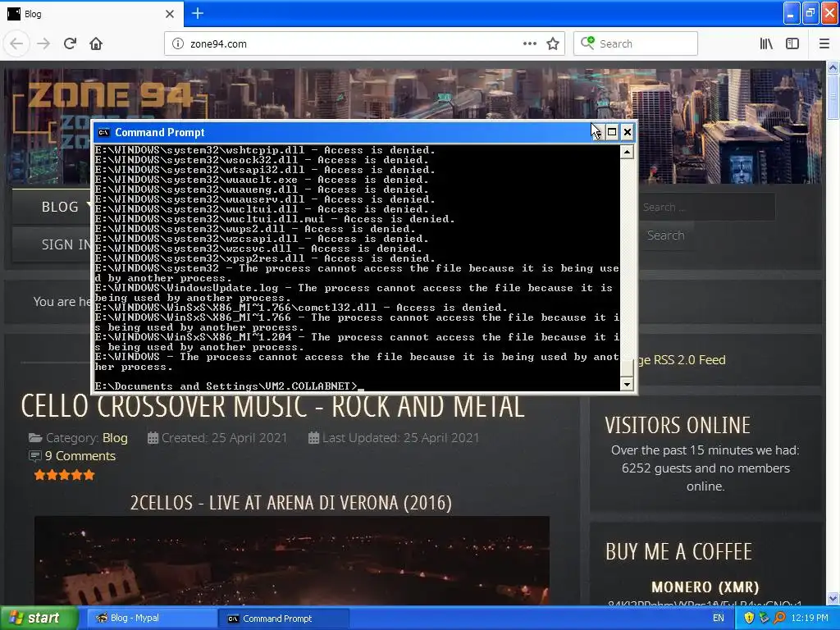Click the search magnifier icon in browser search box
Viewport: 840px width, 630px height.
click(587, 43)
